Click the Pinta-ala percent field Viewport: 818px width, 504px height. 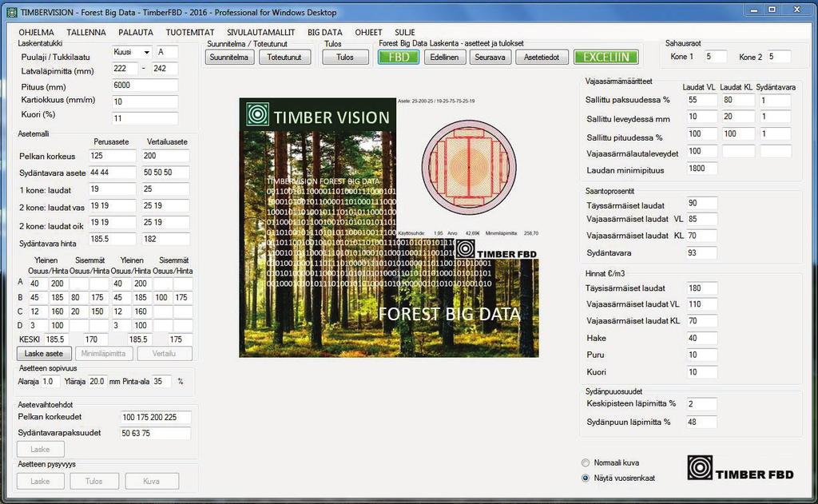[161, 382]
